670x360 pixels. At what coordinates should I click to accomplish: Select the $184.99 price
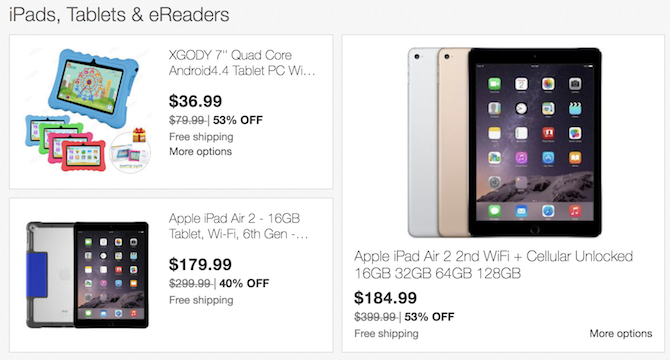coord(385,298)
